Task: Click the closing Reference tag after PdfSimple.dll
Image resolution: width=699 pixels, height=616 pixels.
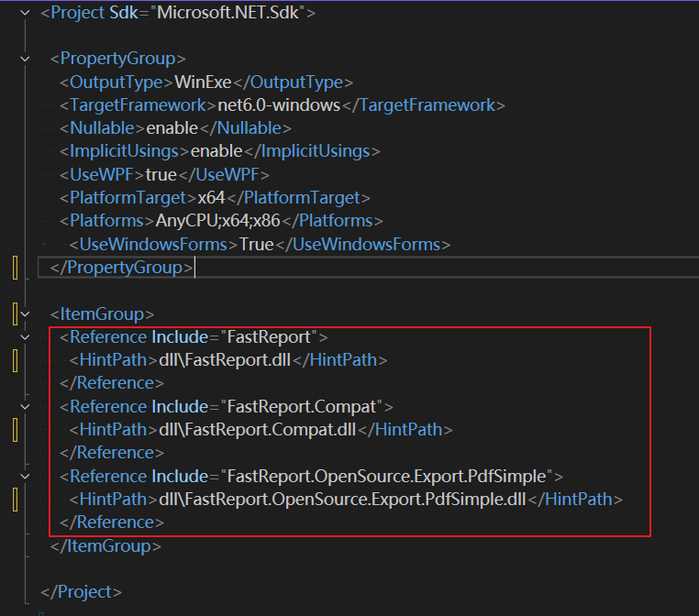Action: pyautogui.click(x=112, y=522)
